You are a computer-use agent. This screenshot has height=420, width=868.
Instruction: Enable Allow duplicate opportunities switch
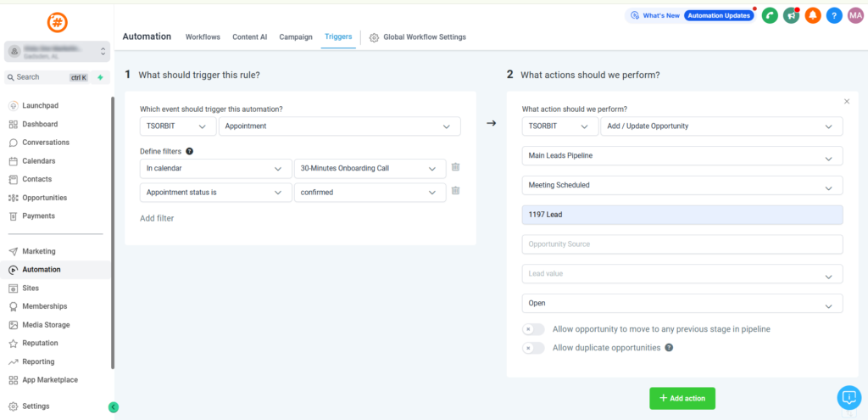pos(533,348)
